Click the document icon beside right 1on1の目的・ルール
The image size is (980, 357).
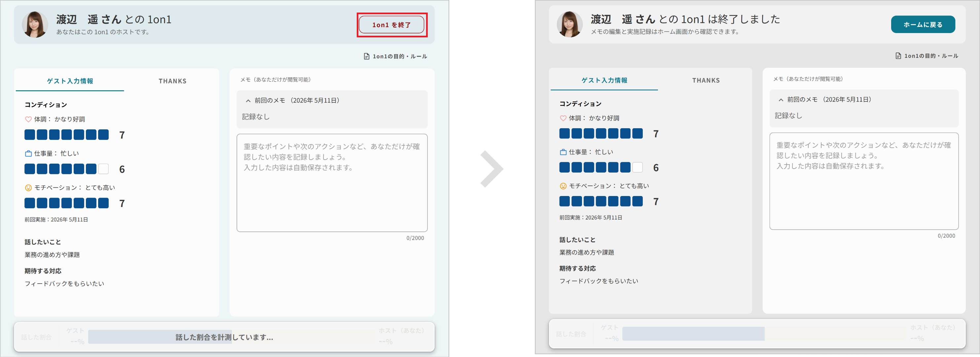tap(898, 56)
